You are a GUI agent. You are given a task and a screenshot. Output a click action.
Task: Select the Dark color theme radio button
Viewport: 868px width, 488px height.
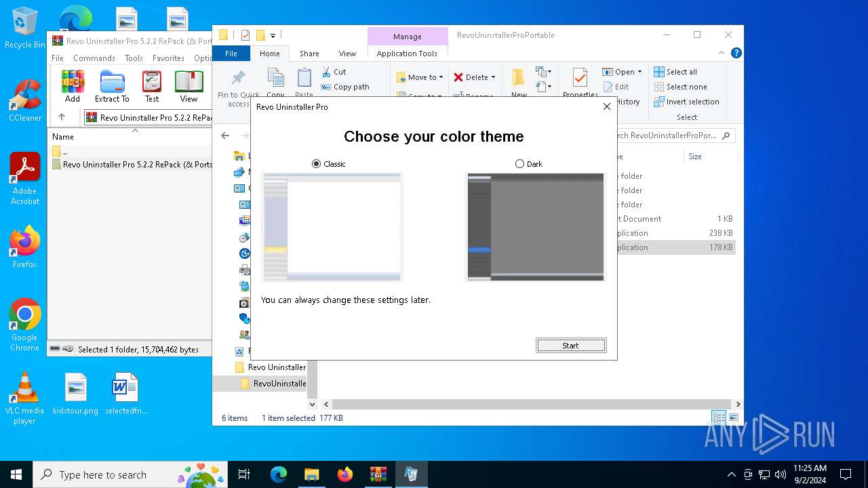click(x=519, y=164)
